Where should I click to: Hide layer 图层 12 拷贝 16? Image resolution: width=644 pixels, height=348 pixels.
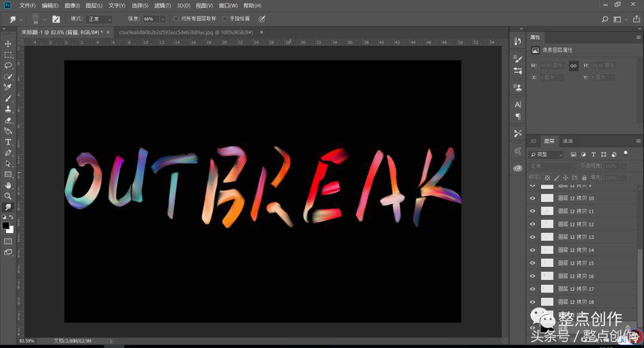coord(532,276)
